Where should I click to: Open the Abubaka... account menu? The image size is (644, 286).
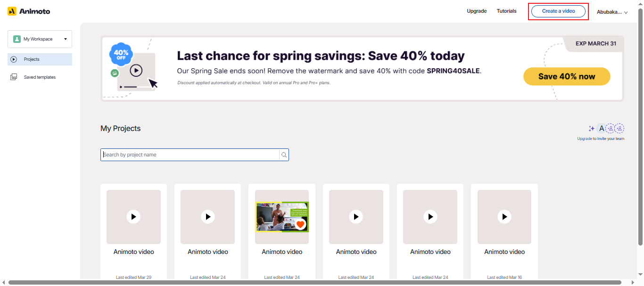point(612,12)
